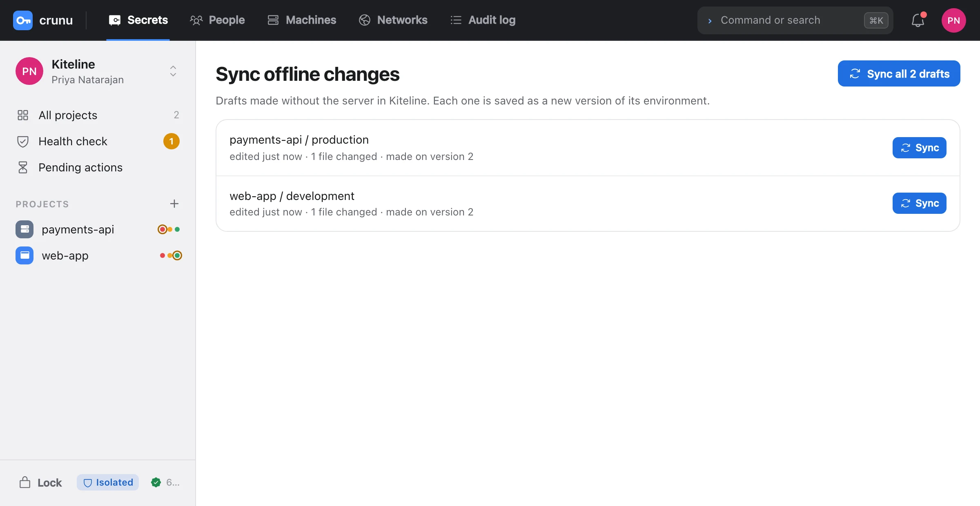Open the PN profile avatar in the top bar
980x506 pixels.
click(953, 20)
